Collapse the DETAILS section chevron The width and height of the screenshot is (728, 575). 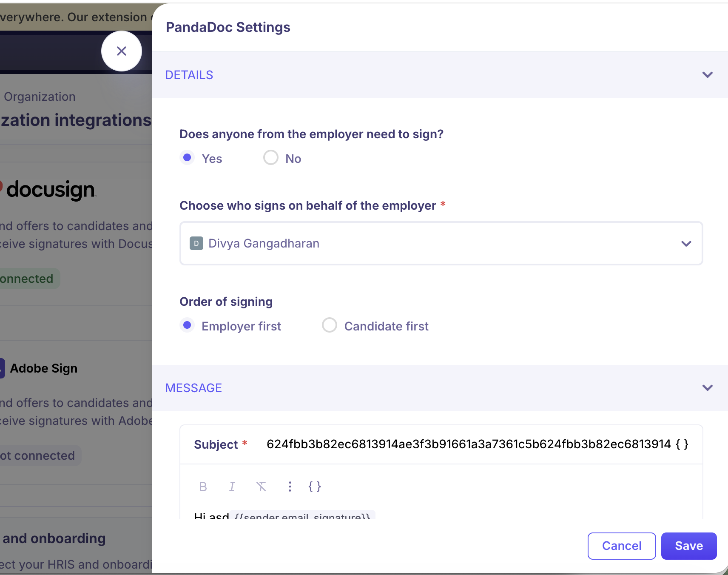pos(707,75)
